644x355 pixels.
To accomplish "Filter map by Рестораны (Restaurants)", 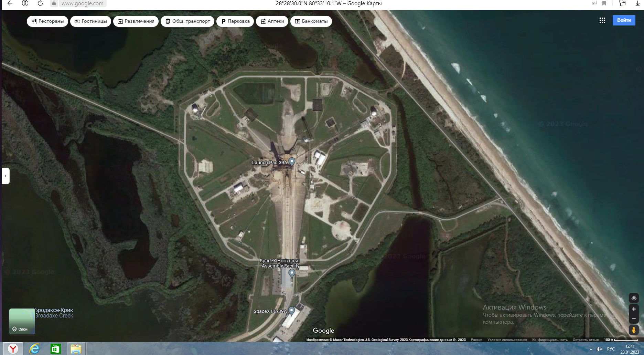I will (47, 21).
